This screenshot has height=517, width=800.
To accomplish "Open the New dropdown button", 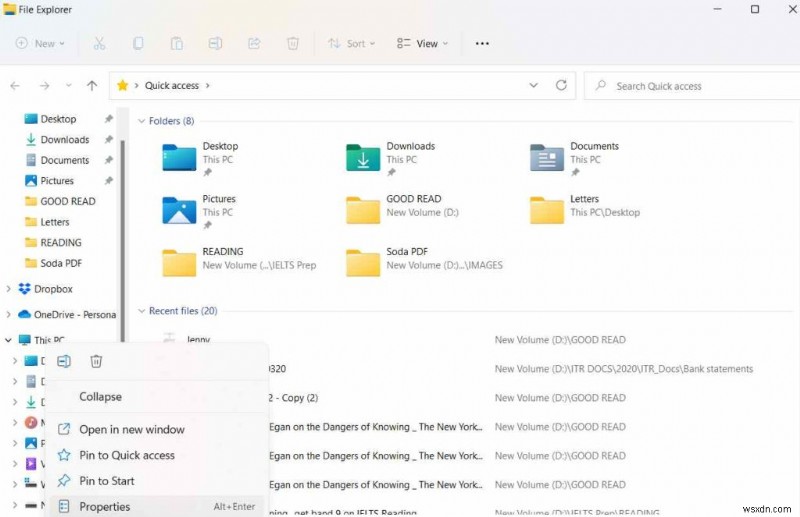I will (x=40, y=44).
